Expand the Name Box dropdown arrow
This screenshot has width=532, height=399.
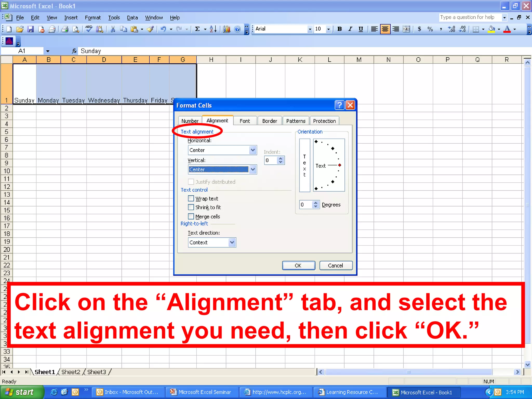tap(48, 51)
